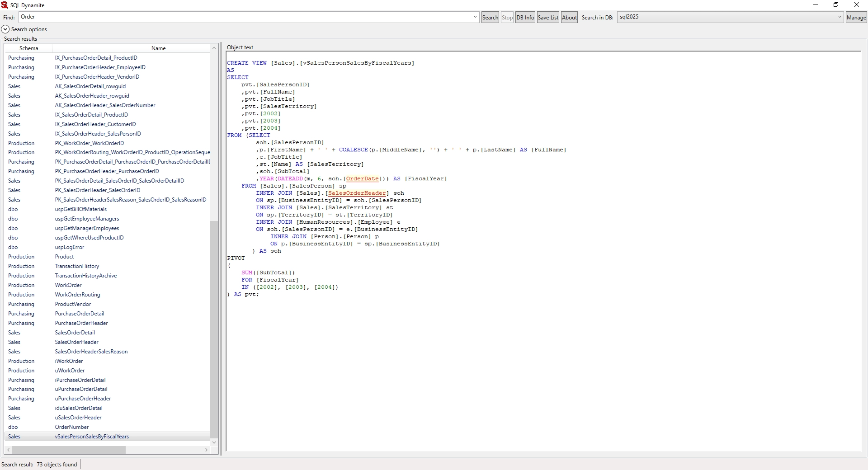Select SalesOrderHeader table in results list
The width and height of the screenshot is (868, 470).
point(77,342)
